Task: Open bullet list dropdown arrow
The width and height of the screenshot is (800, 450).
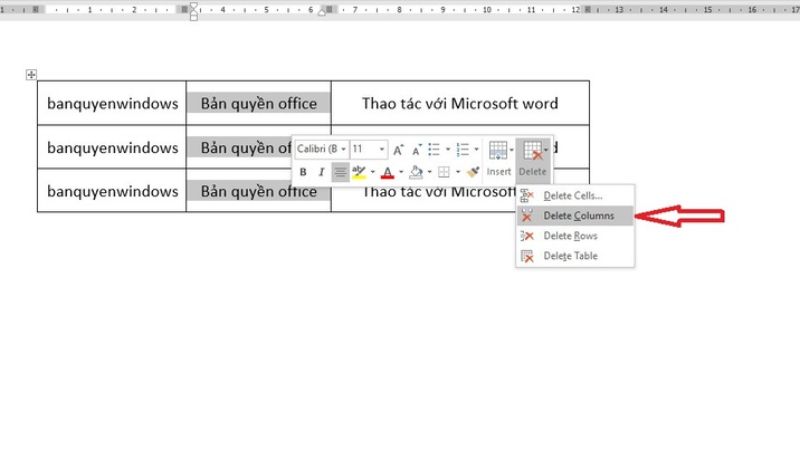Action: coord(448,149)
